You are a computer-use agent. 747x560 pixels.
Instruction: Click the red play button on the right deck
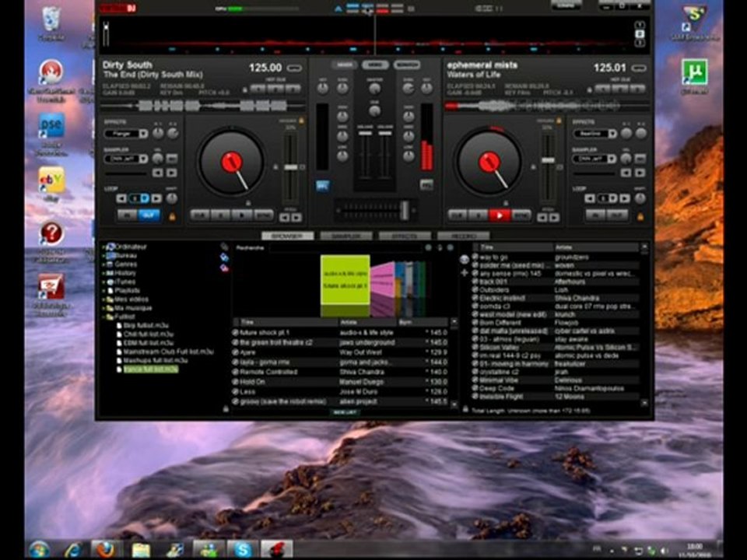pyautogui.click(x=500, y=215)
